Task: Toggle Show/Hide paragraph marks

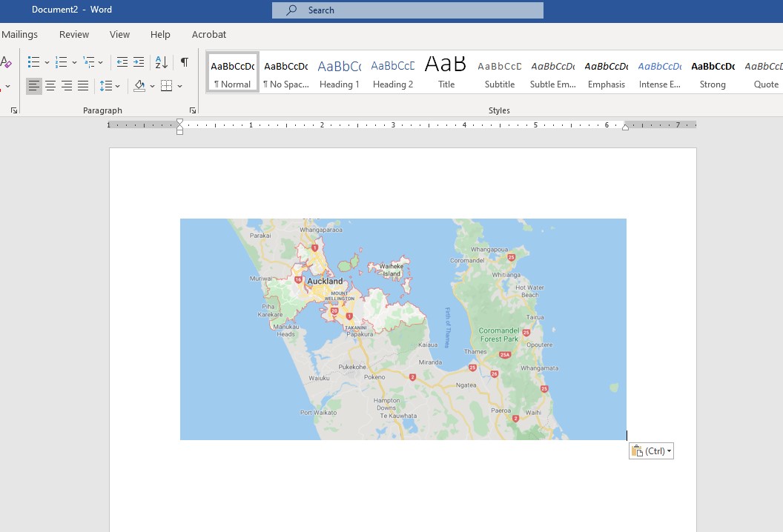Action: [185, 62]
